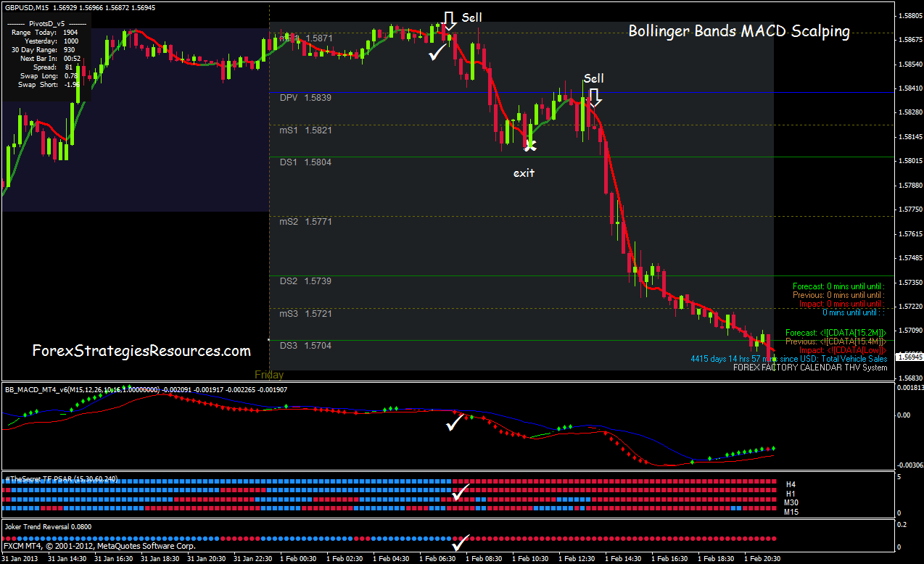Select the DS1 1.5804 support label

tap(305, 162)
